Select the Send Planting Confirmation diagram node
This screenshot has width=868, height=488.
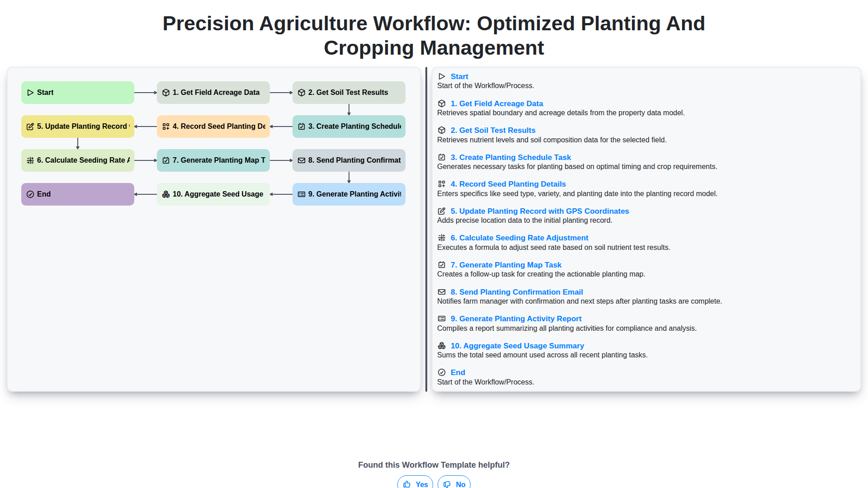349,160
